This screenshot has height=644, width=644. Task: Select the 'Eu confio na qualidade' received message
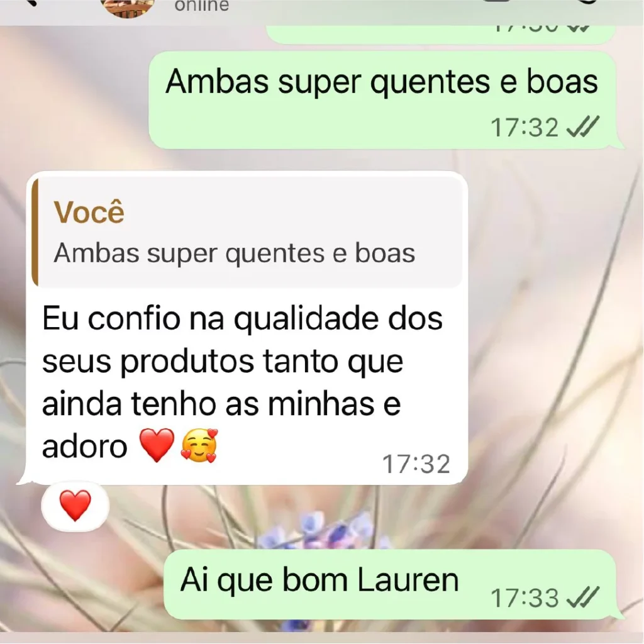tap(247, 328)
